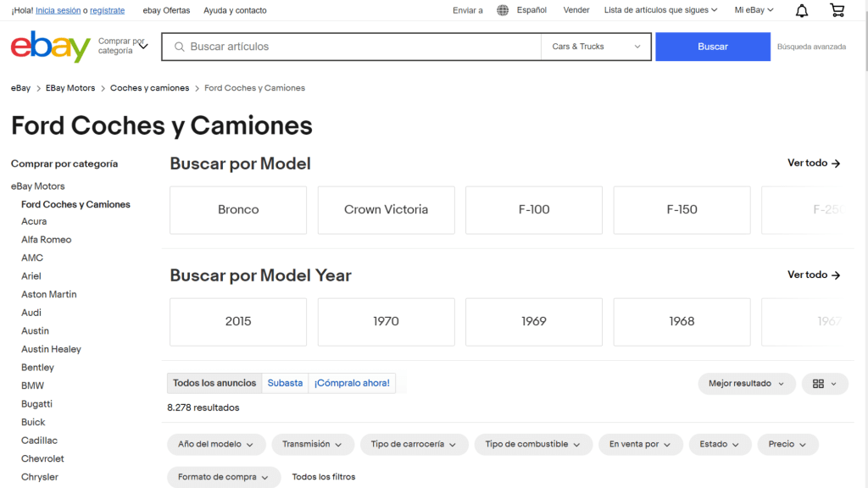The height and width of the screenshot is (488, 868).
Task: Open Audi category in sidebar
Action: pyautogui.click(x=31, y=313)
